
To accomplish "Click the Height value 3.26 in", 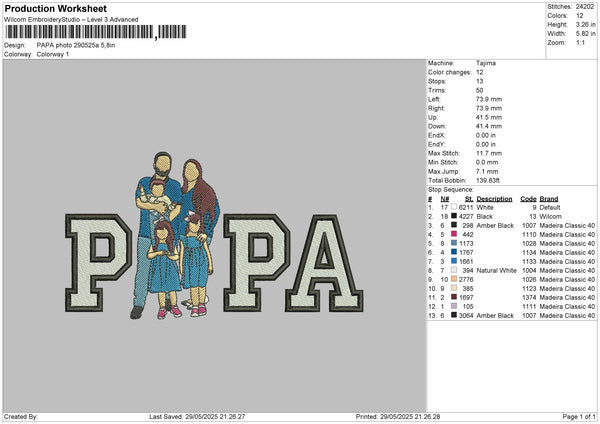I will tap(585, 24).
